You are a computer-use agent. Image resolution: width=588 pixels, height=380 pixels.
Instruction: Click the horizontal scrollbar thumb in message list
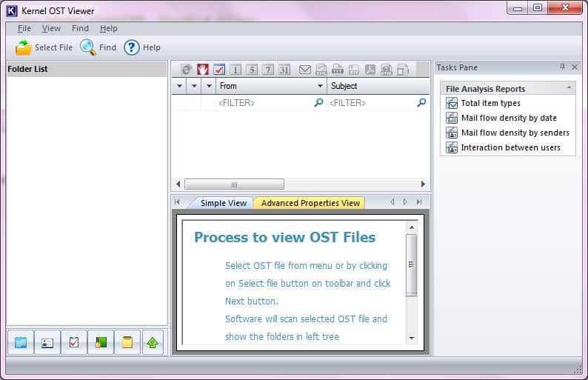tap(234, 184)
